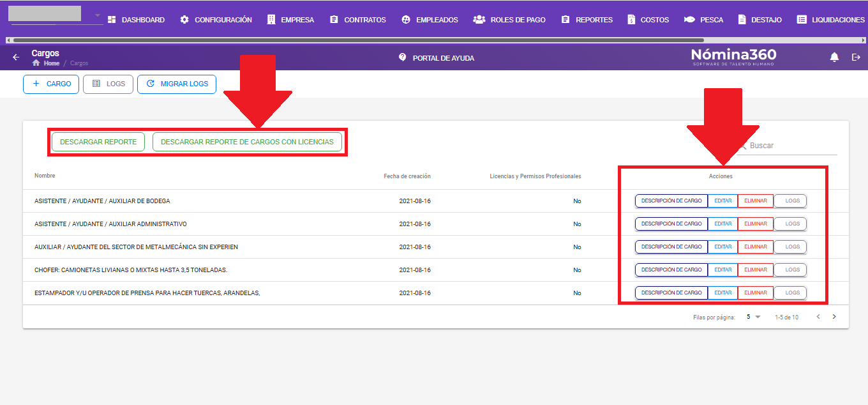Click the top LOGS button
The width and height of the screenshot is (868, 405).
tap(108, 84)
